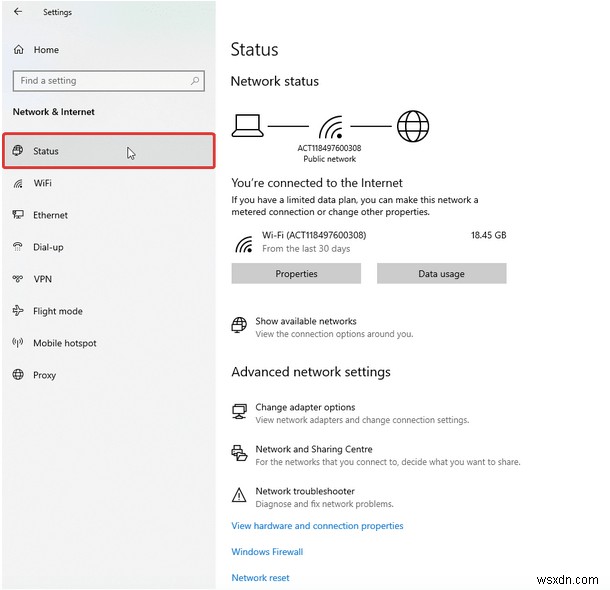This screenshot has height=590, width=610.
Task: Click the Ethernet monitor icon
Action: (18, 215)
